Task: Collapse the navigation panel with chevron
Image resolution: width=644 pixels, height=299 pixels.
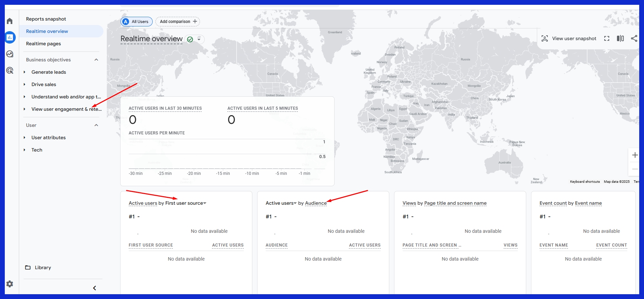Action: (94, 288)
